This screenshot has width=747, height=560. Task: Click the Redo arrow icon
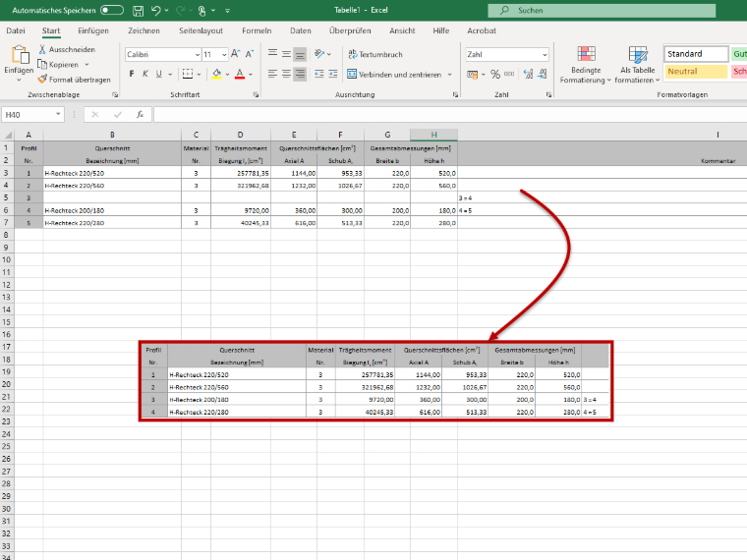(x=180, y=11)
